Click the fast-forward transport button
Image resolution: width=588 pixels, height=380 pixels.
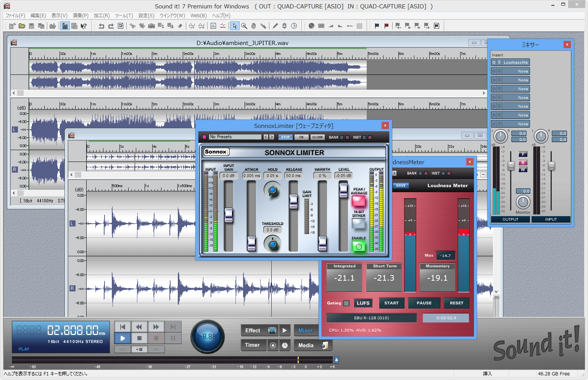[156, 327]
